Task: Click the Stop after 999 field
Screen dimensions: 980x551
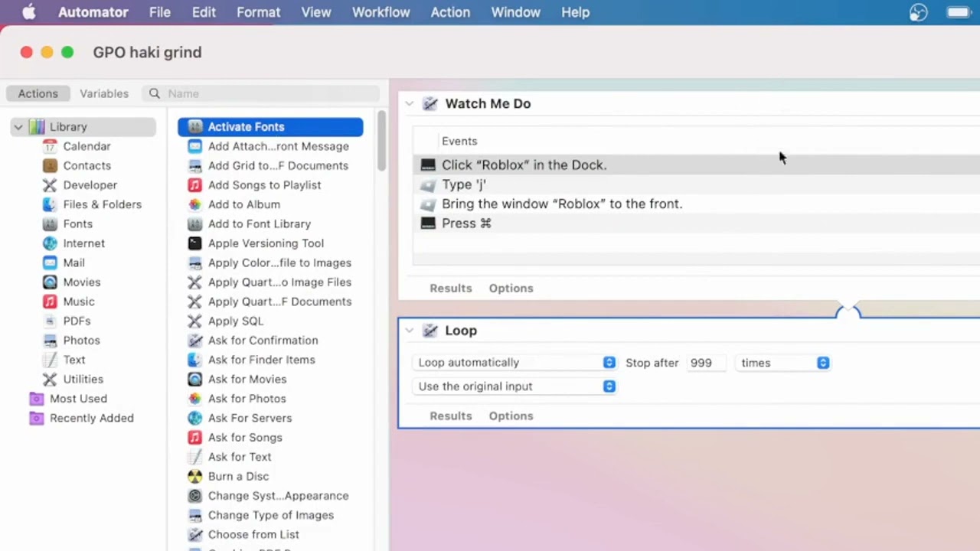Action: (707, 363)
